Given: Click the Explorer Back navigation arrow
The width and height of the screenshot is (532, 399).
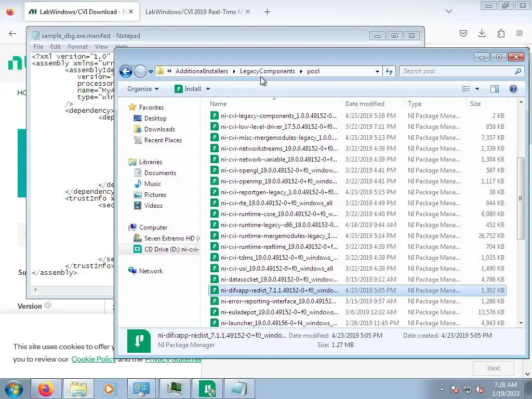Looking at the screenshot, I should 126,71.
